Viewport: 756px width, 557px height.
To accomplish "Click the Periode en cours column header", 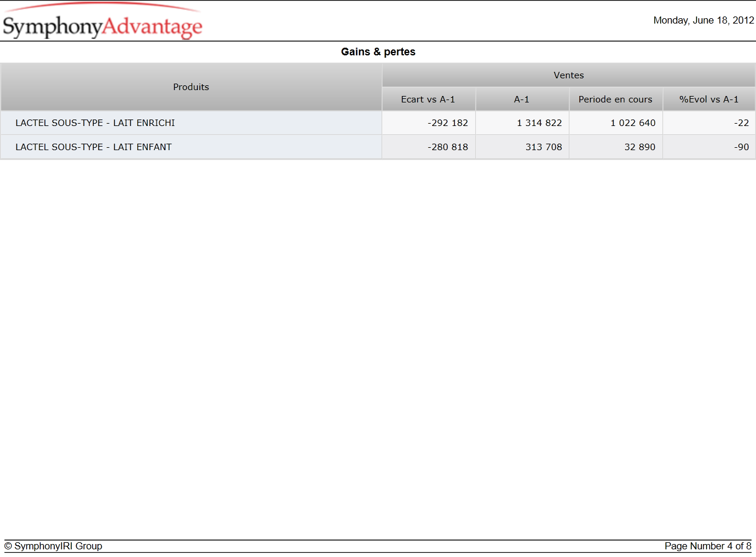I will pyautogui.click(x=616, y=100).
